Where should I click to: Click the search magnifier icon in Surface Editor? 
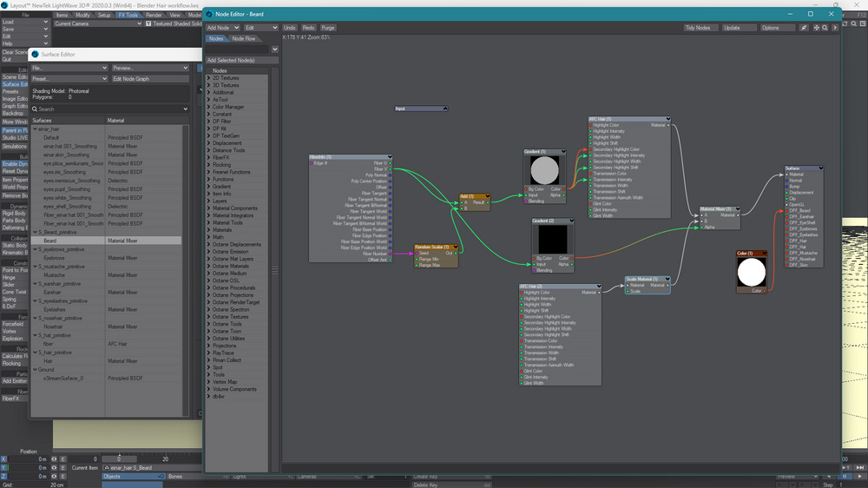click(35, 109)
